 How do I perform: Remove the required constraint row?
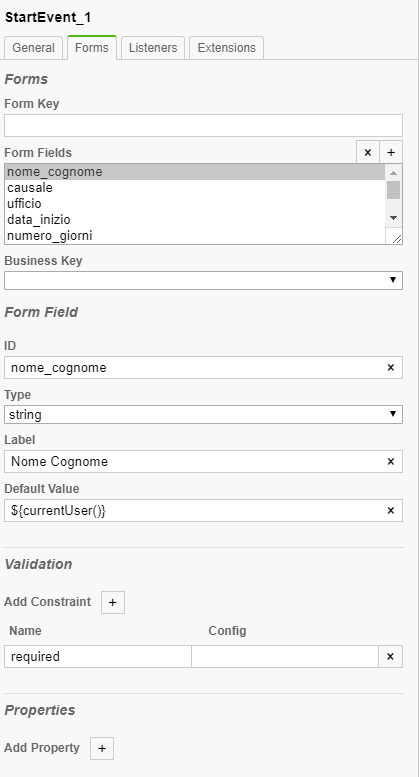click(x=390, y=657)
